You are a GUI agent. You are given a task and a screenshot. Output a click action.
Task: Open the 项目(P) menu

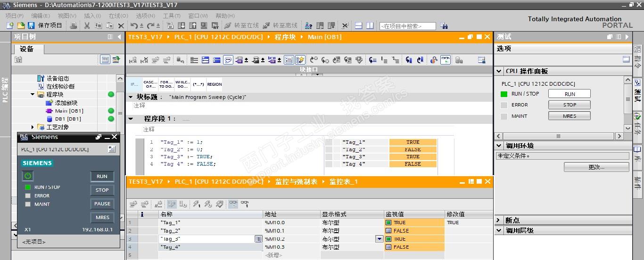pyautogui.click(x=15, y=16)
